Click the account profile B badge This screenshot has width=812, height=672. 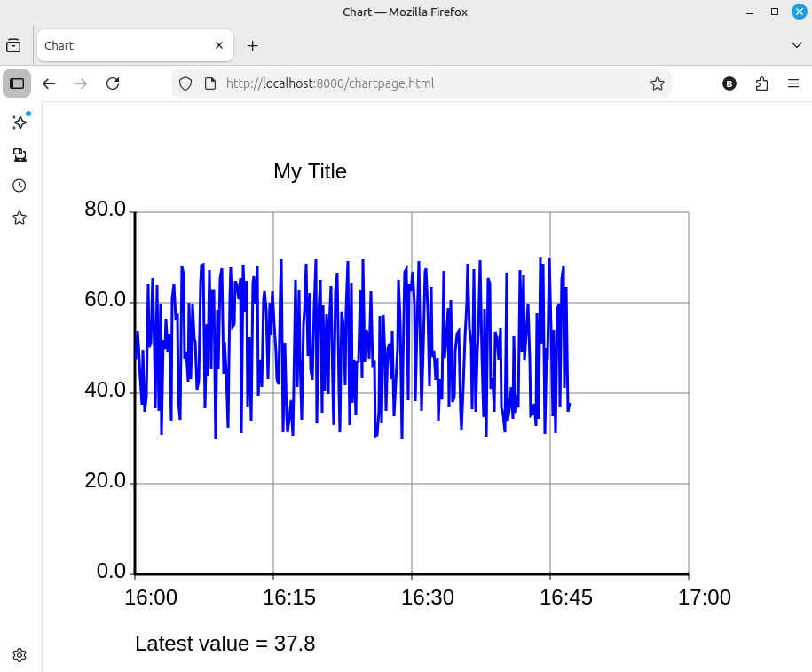point(729,83)
